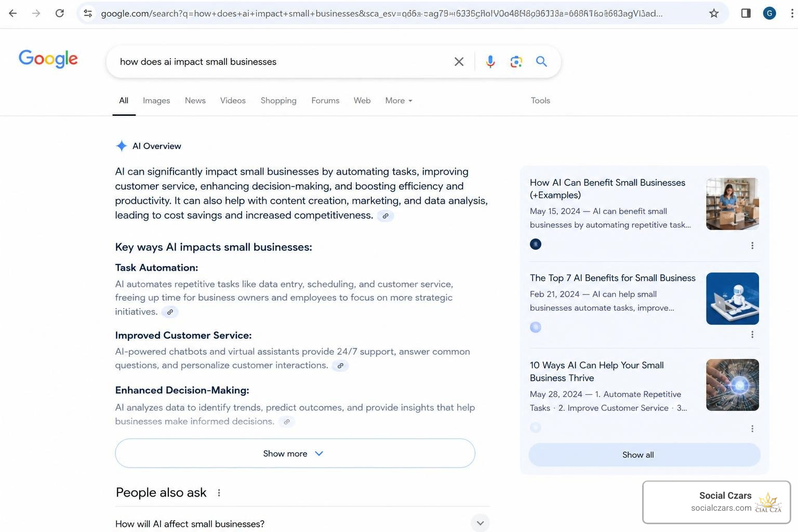
Task: Click the 'Enhanced Decision-Making:' heading
Action: pos(182,390)
